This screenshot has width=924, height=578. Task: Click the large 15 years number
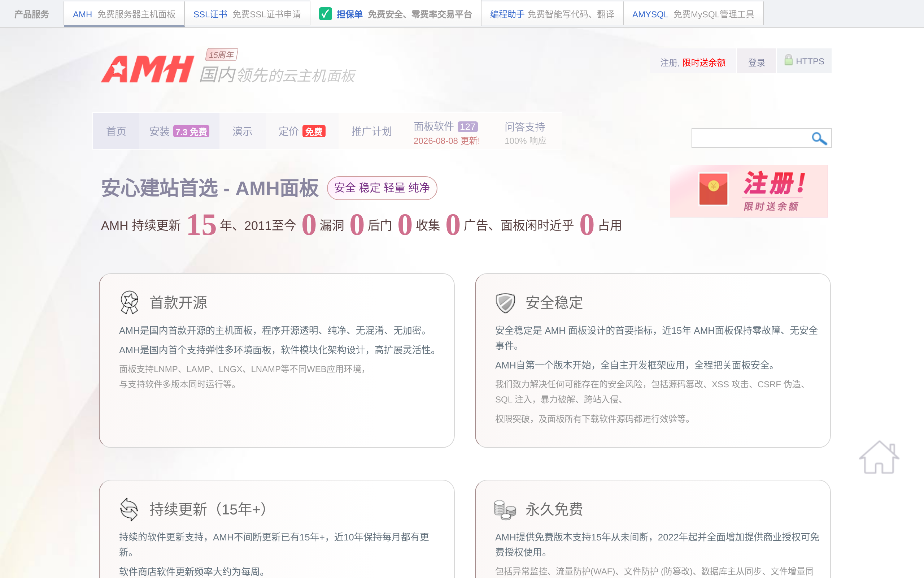click(201, 225)
